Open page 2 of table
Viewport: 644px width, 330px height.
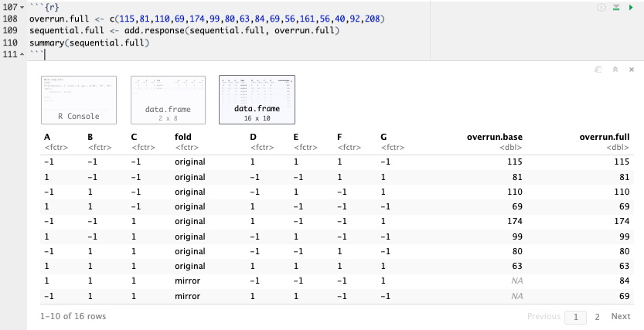[597, 316]
